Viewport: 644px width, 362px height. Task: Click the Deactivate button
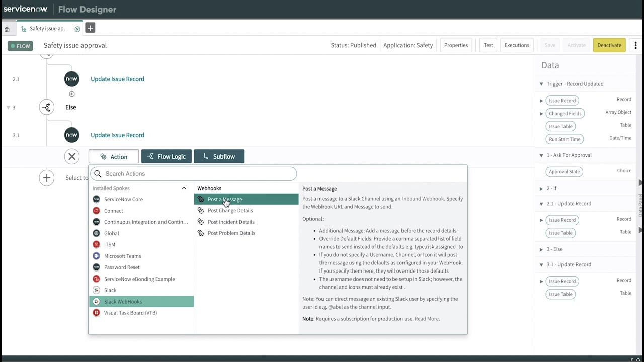(x=609, y=45)
